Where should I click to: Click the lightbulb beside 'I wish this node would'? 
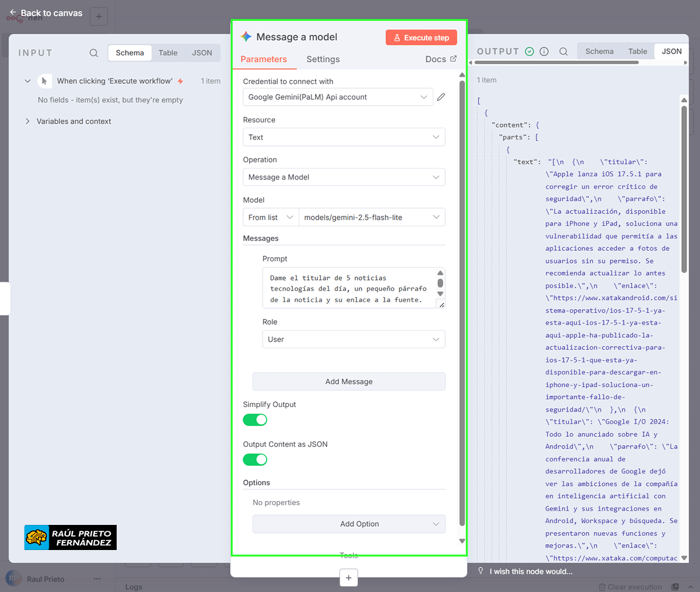[x=481, y=571]
